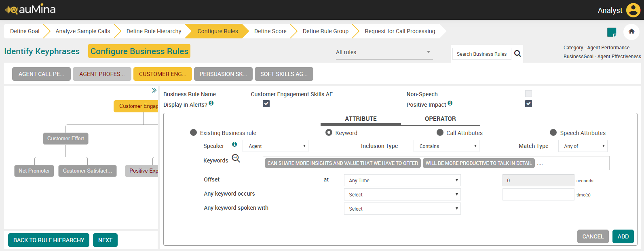644x251 pixels.
Task: Open Offset Any Time dropdown
Action: (402, 180)
